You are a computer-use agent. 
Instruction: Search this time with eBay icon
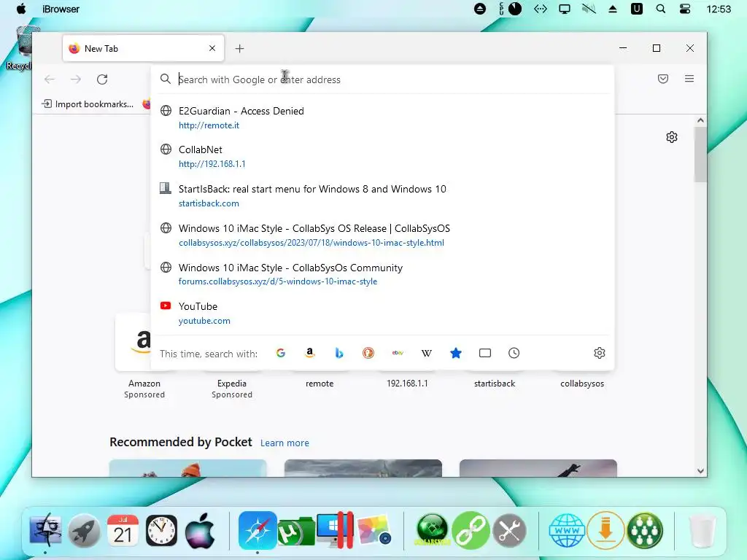coord(398,353)
